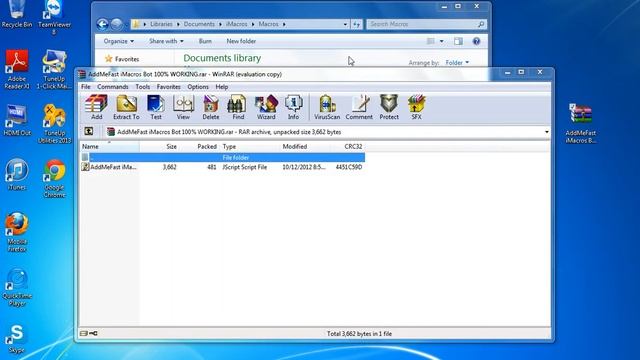Select the Google Chrome desktop icon
The height and width of the screenshot is (360, 640).
coord(54,179)
